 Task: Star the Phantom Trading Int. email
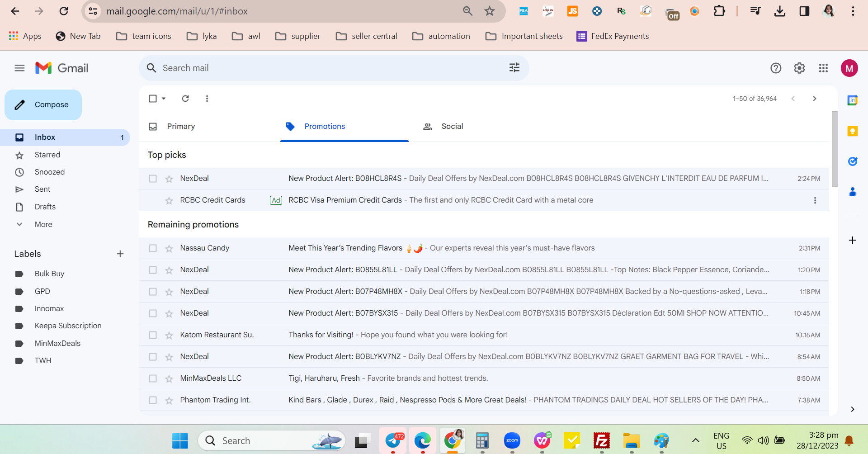pos(169,400)
